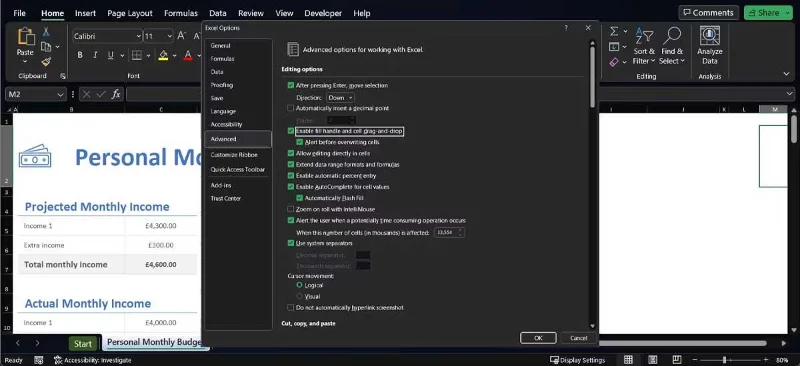Open the File menu

click(19, 13)
